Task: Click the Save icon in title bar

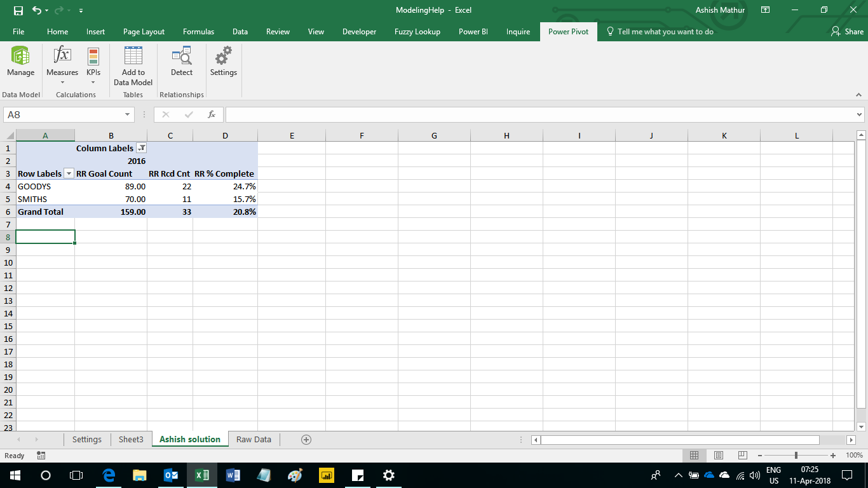Action: [x=18, y=10]
